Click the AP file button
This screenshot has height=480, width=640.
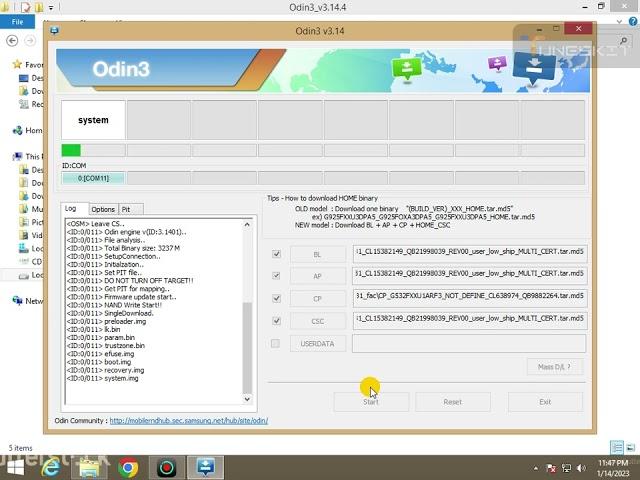[x=318, y=276]
